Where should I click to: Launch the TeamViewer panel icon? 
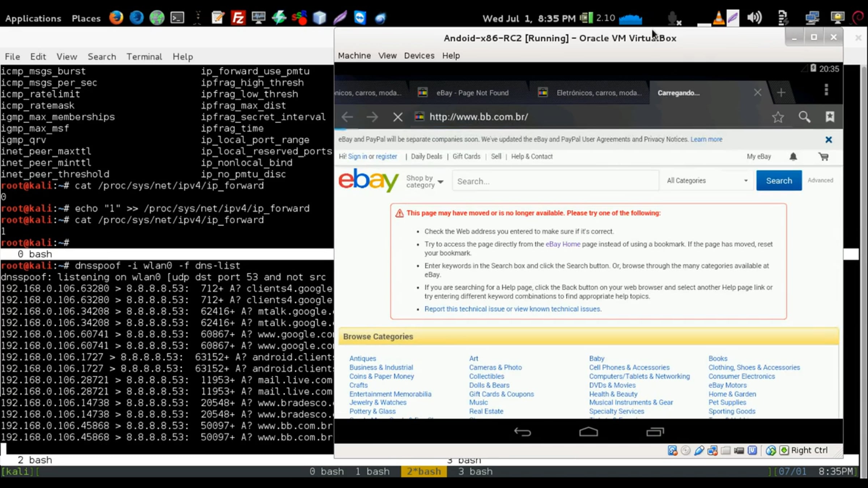(x=360, y=17)
